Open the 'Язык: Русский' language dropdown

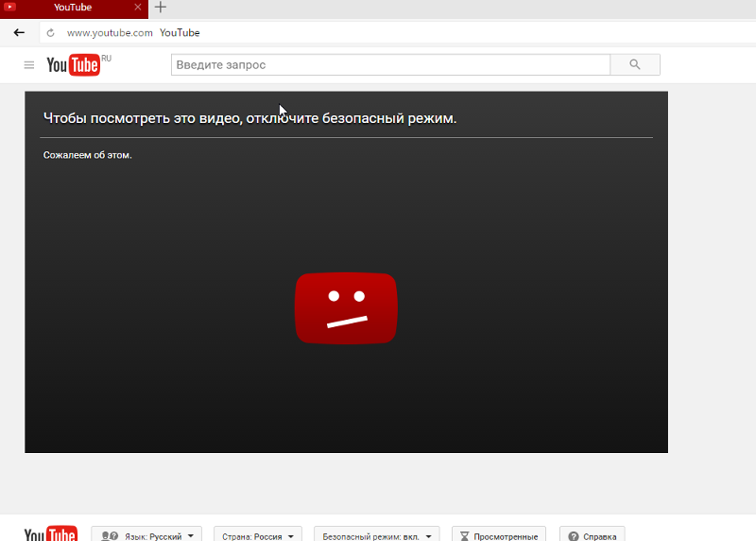(x=146, y=534)
